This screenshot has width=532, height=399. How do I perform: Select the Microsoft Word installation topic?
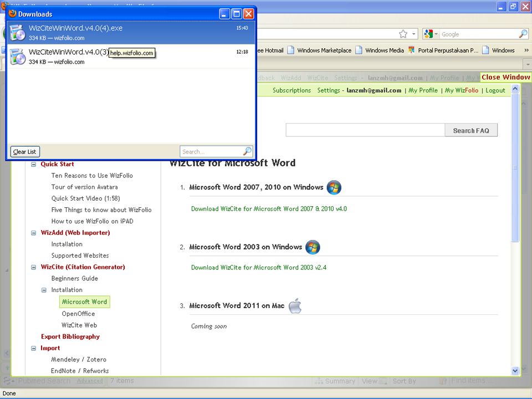(84, 301)
